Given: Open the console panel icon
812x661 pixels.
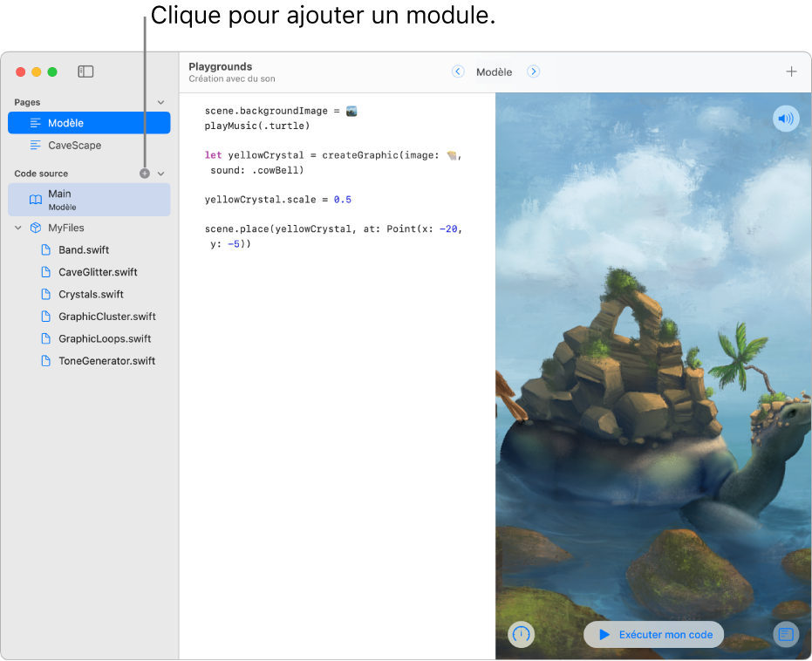Looking at the screenshot, I should (786, 634).
